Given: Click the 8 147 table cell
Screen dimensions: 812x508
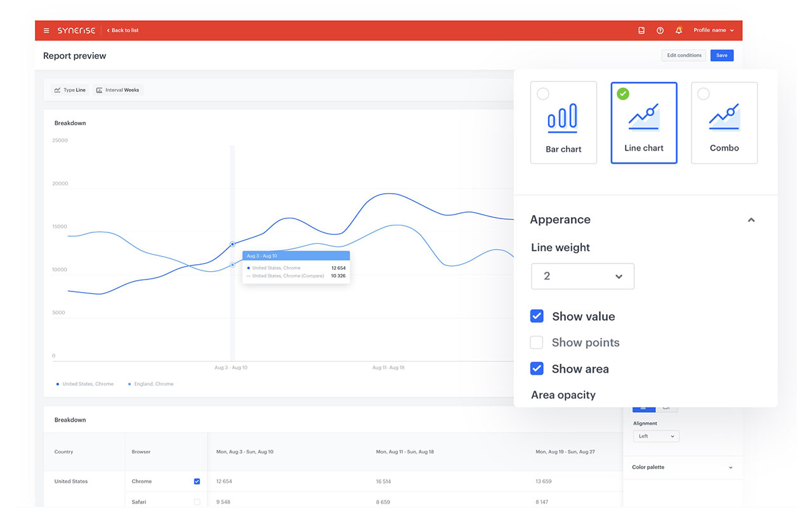Looking at the screenshot, I should click(x=542, y=502).
